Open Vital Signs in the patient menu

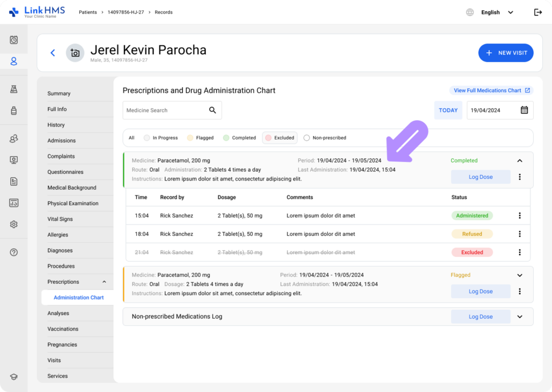pos(60,219)
